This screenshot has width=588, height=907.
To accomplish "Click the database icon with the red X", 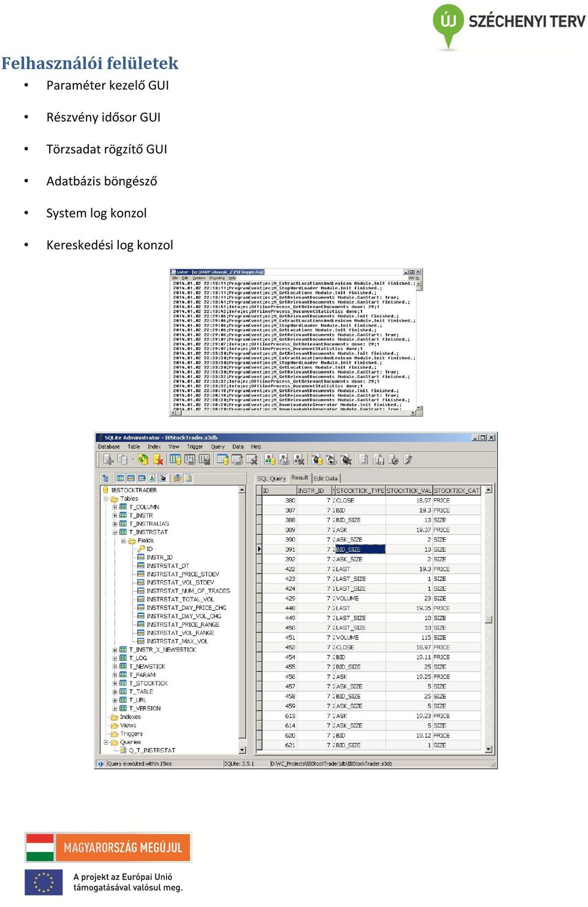I will (x=158, y=459).
